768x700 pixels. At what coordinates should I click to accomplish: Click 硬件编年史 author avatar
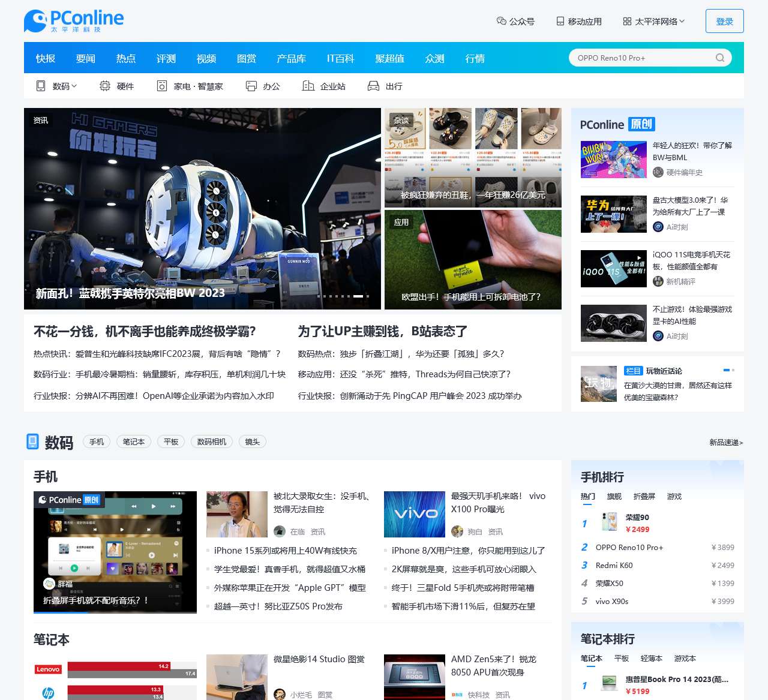coord(658,172)
